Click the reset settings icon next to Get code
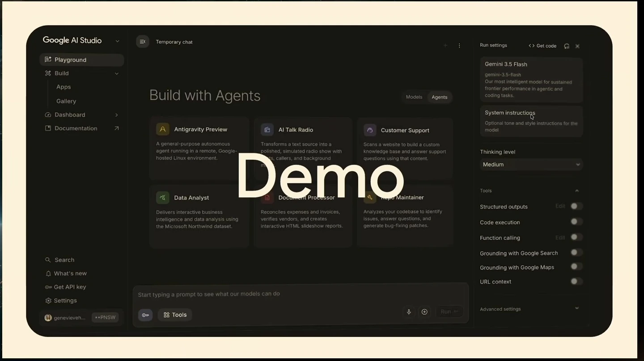The width and height of the screenshot is (644, 361). (567, 46)
